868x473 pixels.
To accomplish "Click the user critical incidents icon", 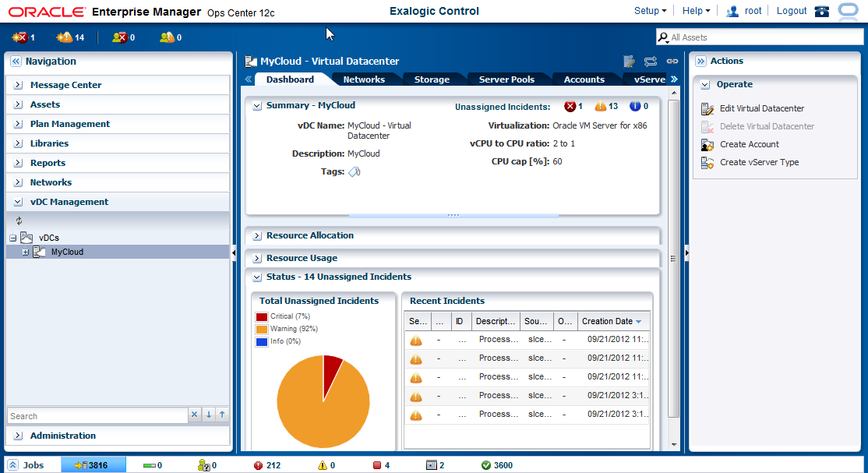I will point(119,37).
